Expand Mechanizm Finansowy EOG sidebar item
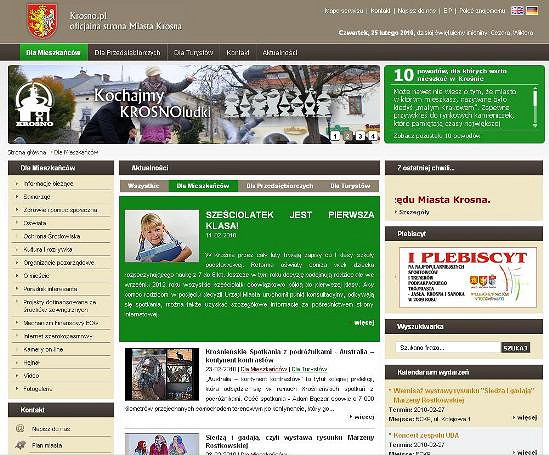Image resolution: width=549 pixels, height=455 pixels. tap(61, 323)
